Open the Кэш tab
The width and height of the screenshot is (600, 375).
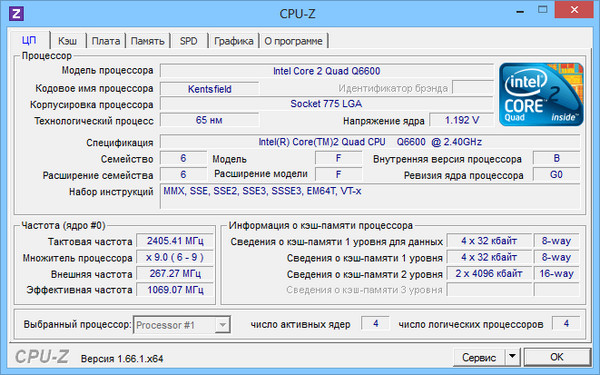click(67, 41)
